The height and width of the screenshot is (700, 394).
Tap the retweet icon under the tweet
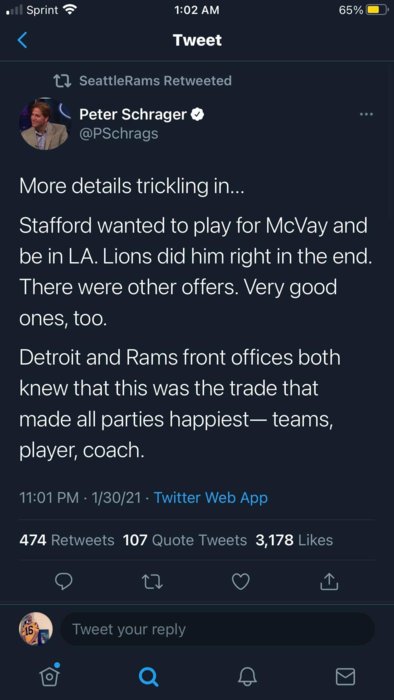pos(152,582)
